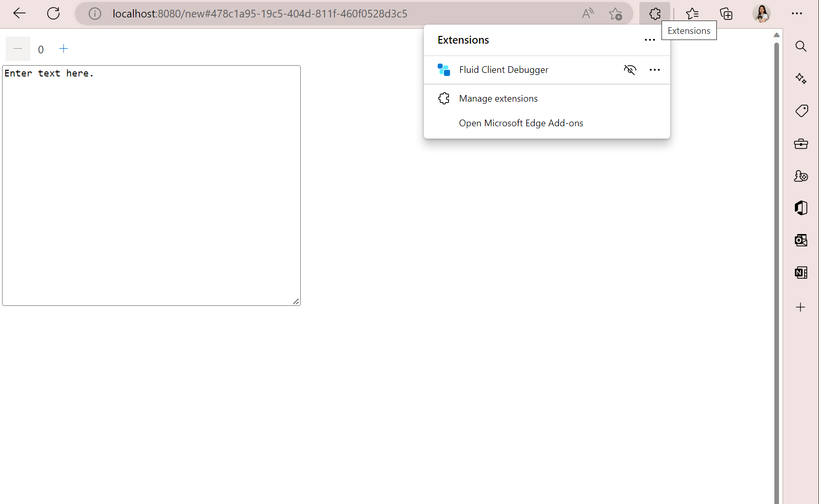This screenshot has height=504, width=819.
Task: Open Extensions panel more options ellipsis
Action: [650, 40]
